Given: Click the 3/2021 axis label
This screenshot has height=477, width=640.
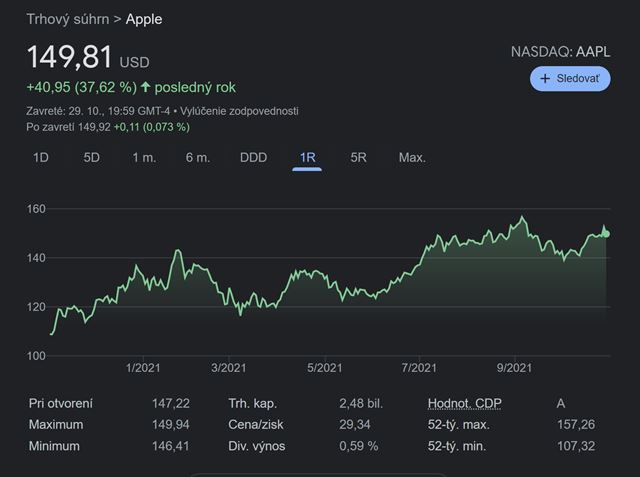Looking at the screenshot, I should pyautogui.click(x=229, y=368).
